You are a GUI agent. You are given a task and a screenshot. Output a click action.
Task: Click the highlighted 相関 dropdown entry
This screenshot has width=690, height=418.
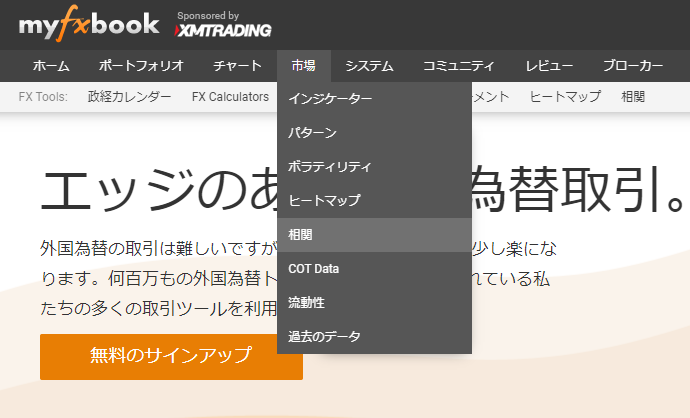[300, 235]
